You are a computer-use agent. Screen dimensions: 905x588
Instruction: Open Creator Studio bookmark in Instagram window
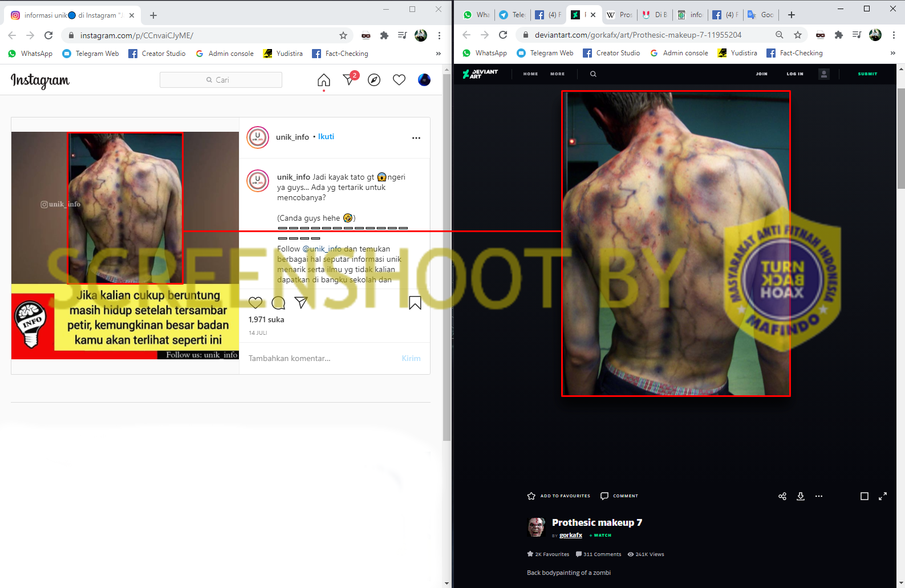point(157,54)
